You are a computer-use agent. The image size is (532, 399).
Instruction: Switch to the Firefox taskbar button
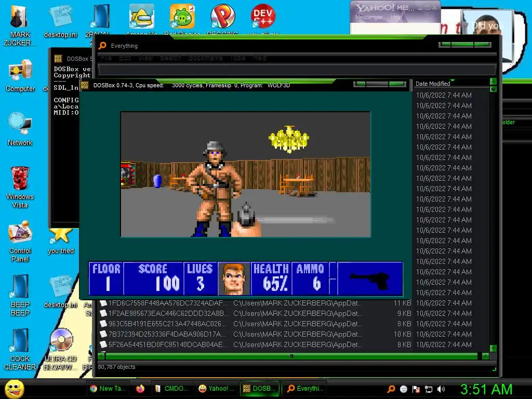tap(140, 389)
